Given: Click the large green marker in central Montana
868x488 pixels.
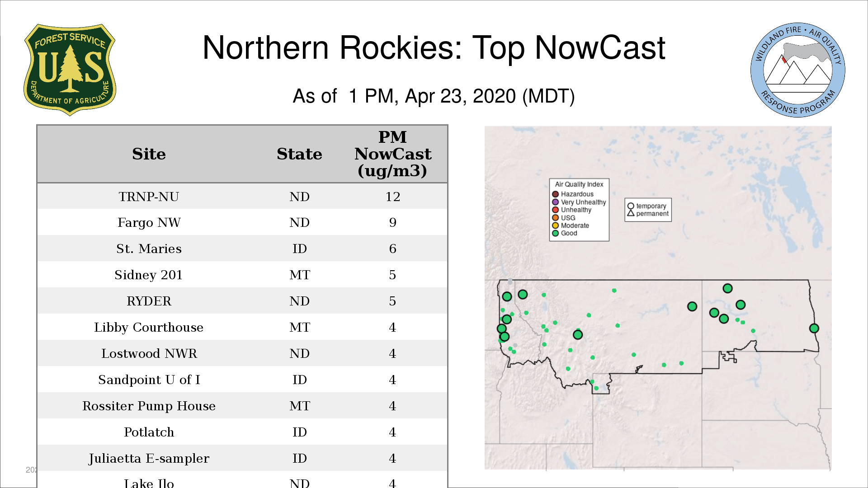Looking at the screenshot, I should pyautogui.click(x=578, y=335).
